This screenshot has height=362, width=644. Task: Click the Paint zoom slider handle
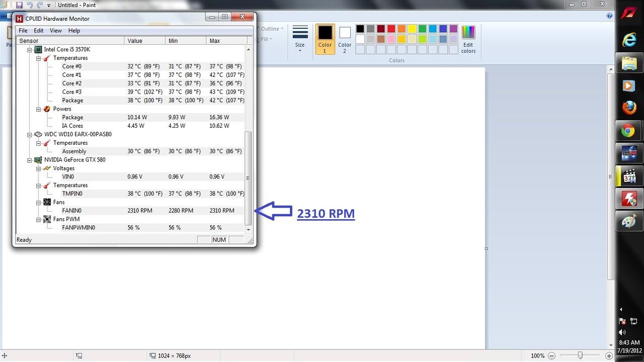click(580, 355)
